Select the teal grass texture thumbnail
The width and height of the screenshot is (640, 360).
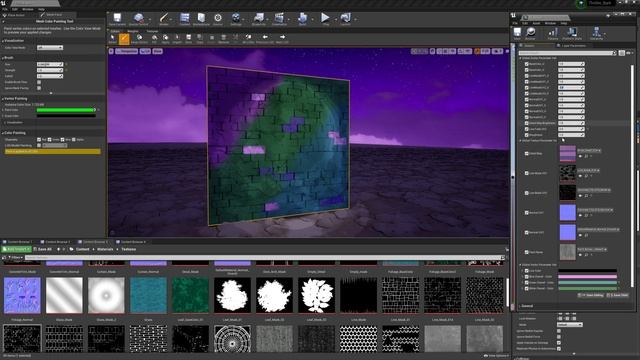click(x=148, y=296)
